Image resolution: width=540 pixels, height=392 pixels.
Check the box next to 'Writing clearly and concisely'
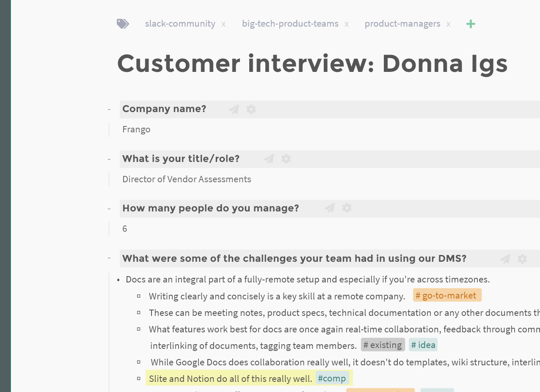pyautogui.click(x=139, y=296)
